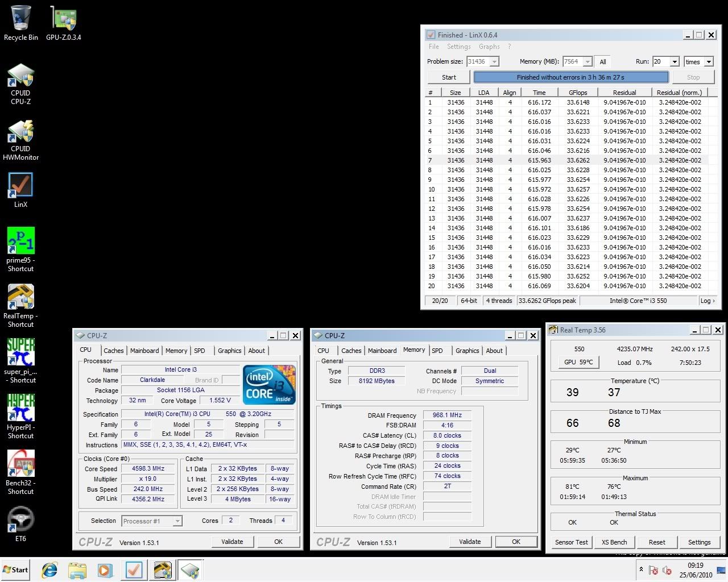Open the ? help menu in LinX

click(x=509, y=47)
